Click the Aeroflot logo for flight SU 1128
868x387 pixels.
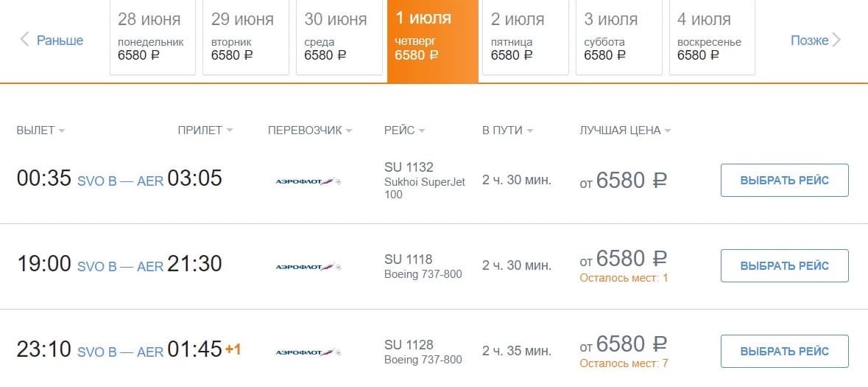pos(308,352)
